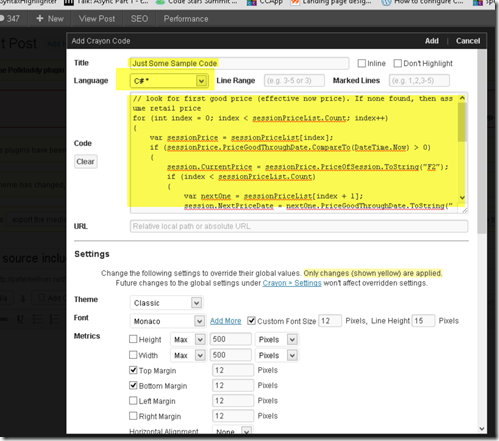Open the SEO menu in admin bar
The height and width of the screenshot is (441, 499).
139,19
